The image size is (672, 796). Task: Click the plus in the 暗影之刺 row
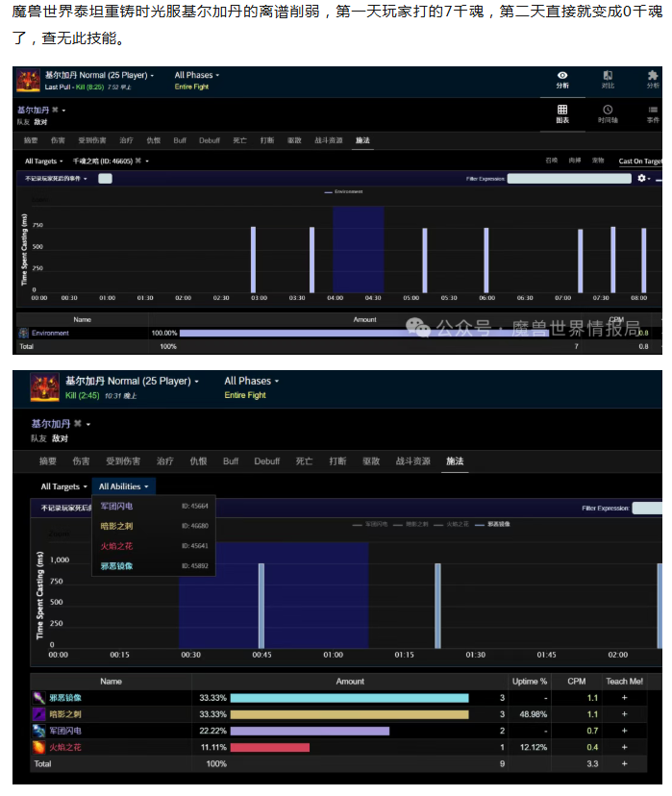pos(624,714)
